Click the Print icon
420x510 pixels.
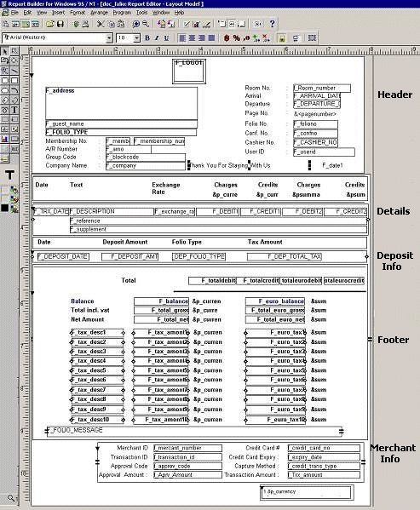(x=85, y=24)
